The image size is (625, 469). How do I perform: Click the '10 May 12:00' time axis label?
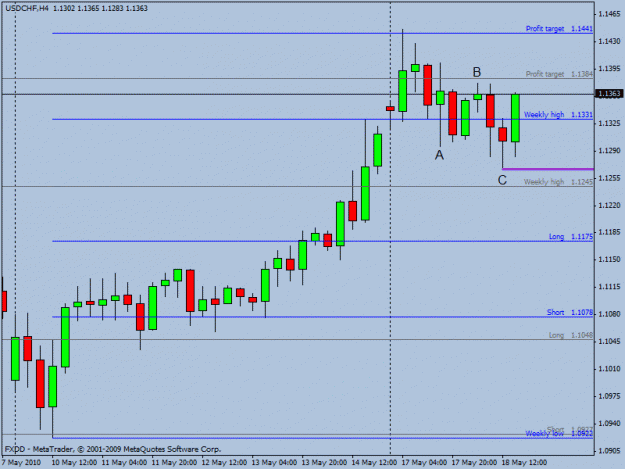[x=74, y=462]
